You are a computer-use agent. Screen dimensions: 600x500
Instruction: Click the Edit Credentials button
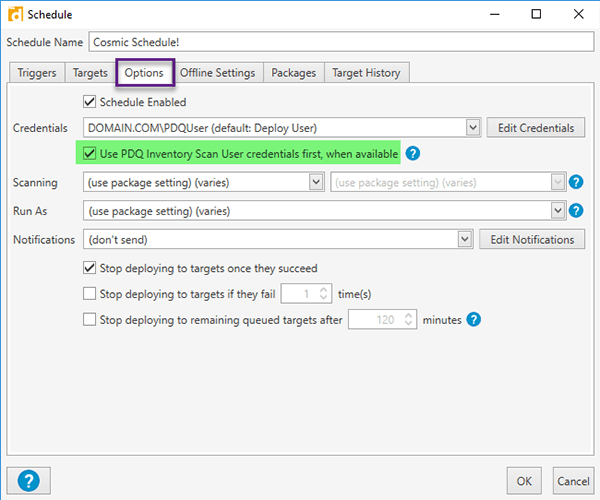click(535, 128)
